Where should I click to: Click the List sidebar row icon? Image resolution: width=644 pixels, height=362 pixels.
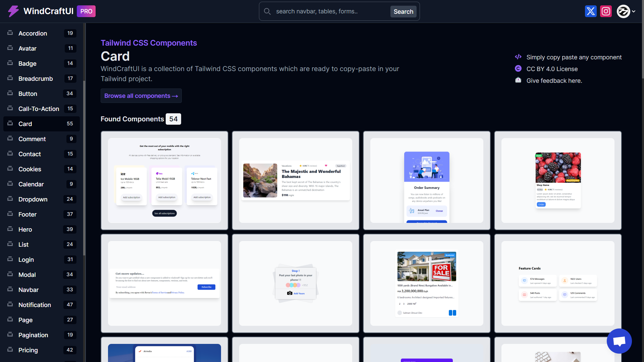pyautogui.click(x=10, y=244)
